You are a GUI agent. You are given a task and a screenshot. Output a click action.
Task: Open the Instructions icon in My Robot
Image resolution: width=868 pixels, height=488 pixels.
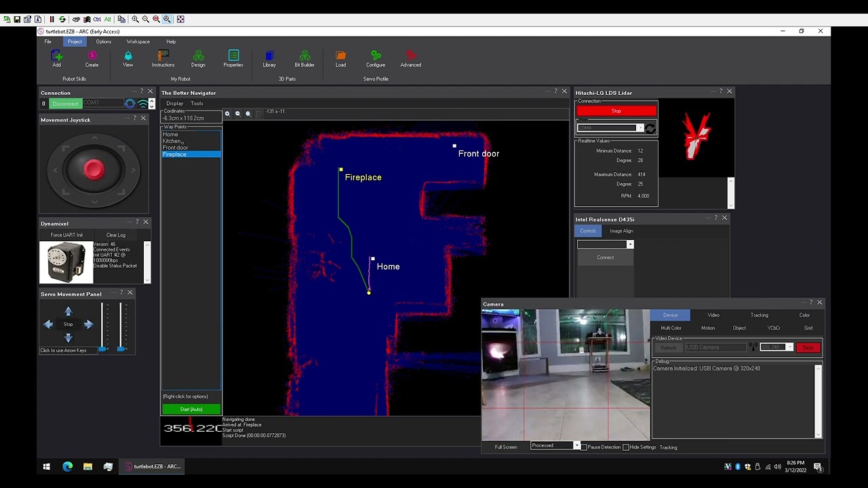[x=163, y=56]
